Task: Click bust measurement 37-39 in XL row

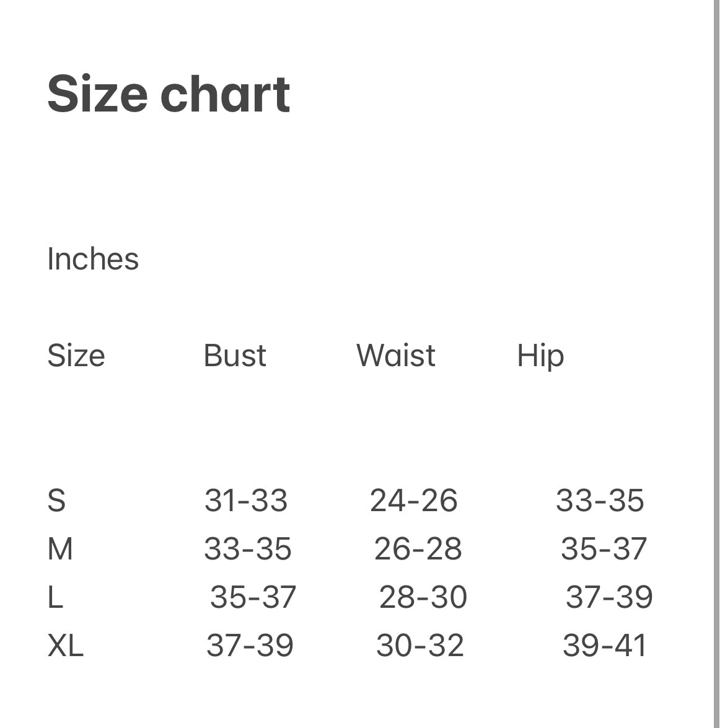Action: [x=250, y=646]
